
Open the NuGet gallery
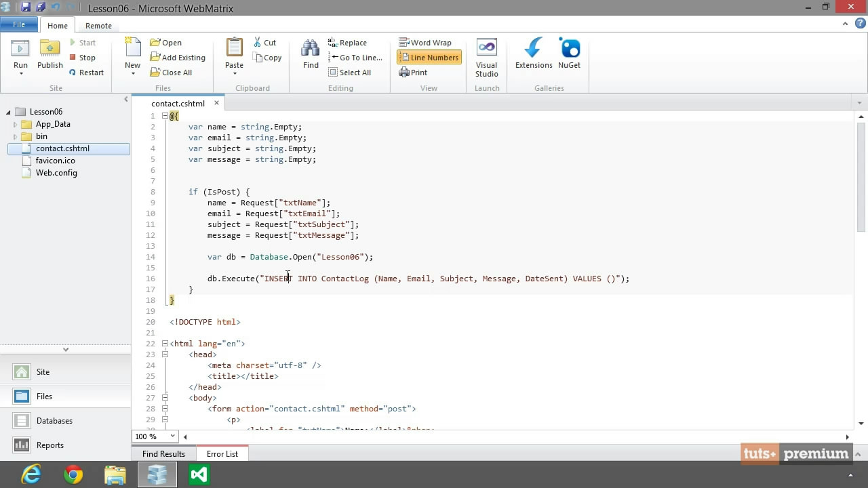tap(569, 54)
